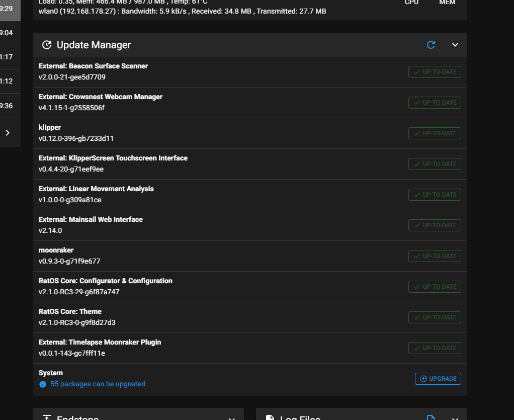Screen dimensions: 514x420
Task: Click UP-TO-DATE button for Linear Movement Analysis
Action: click(435, 195)
